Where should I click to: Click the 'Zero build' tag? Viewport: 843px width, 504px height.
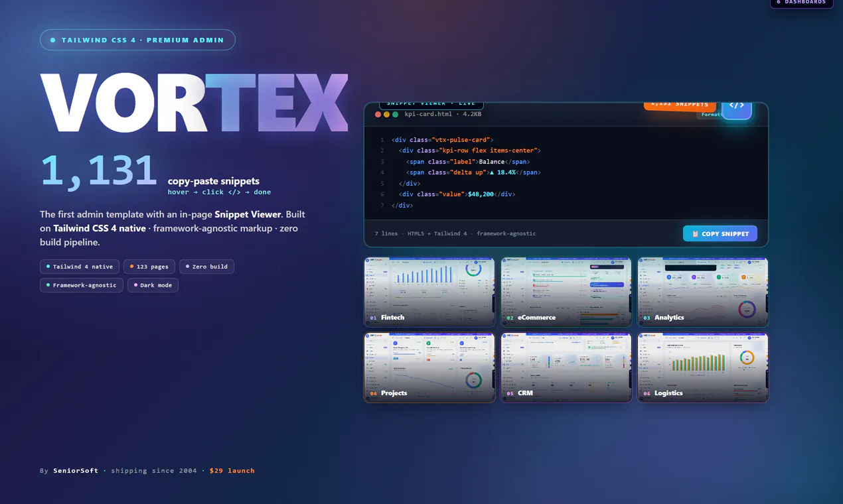point(206,267)
